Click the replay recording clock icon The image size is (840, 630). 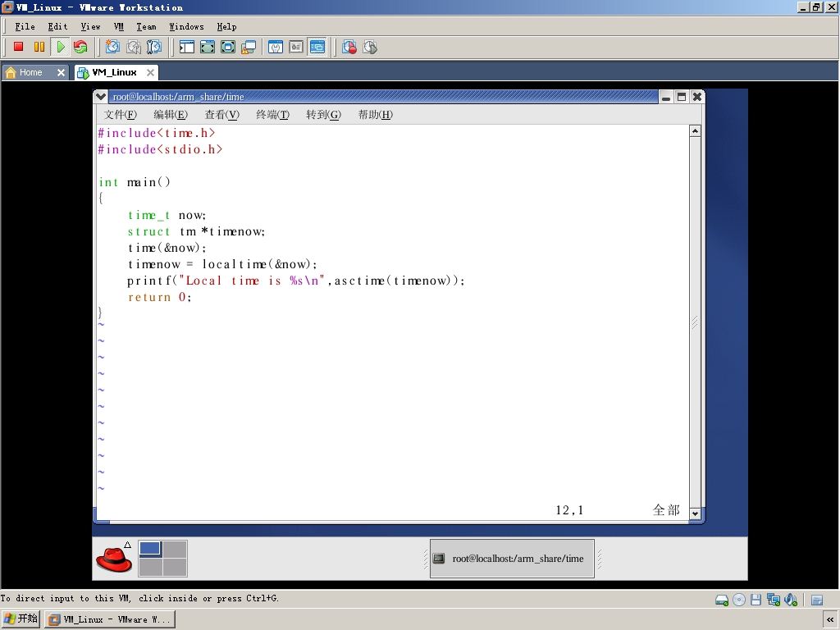click(x=370, y=47)
